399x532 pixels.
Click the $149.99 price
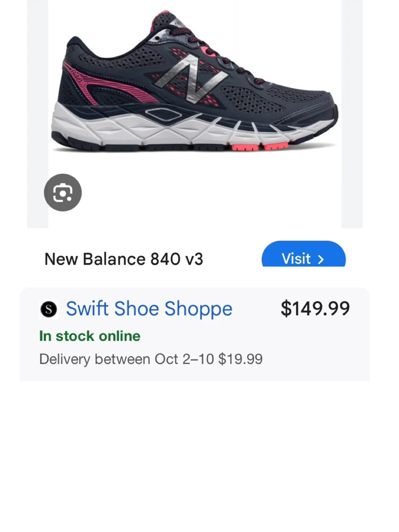[315, 309]
